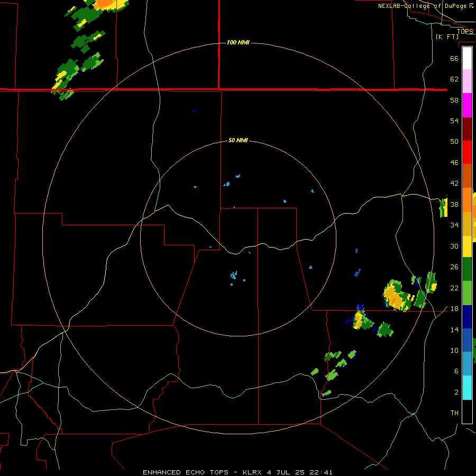
Task: Click the legend value '34'
Action: tap(454, 225)
